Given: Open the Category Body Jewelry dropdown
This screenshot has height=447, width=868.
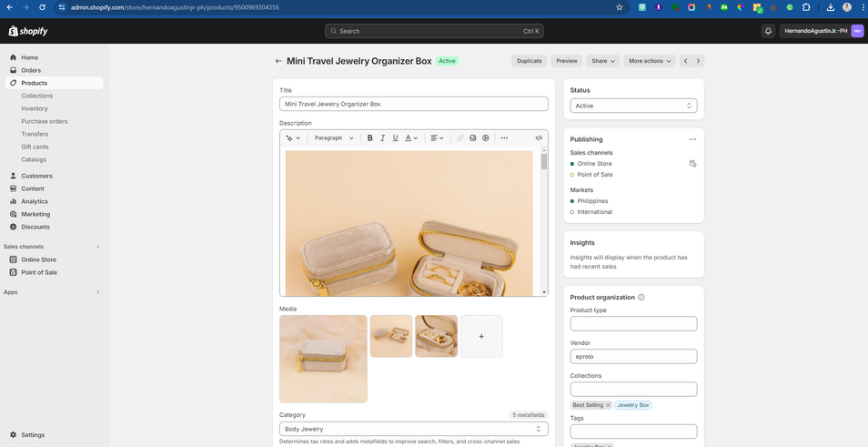Looking at the screenshot, I should 413,429.
